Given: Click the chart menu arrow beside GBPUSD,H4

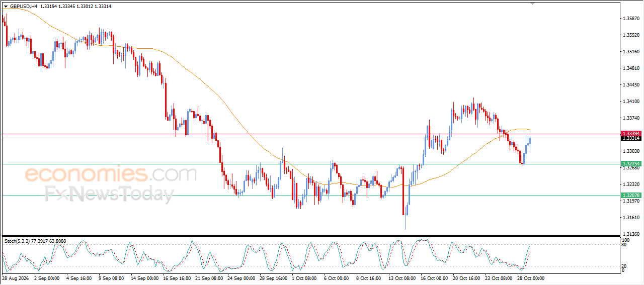Looking at the screenshot, I should [6, 6].
